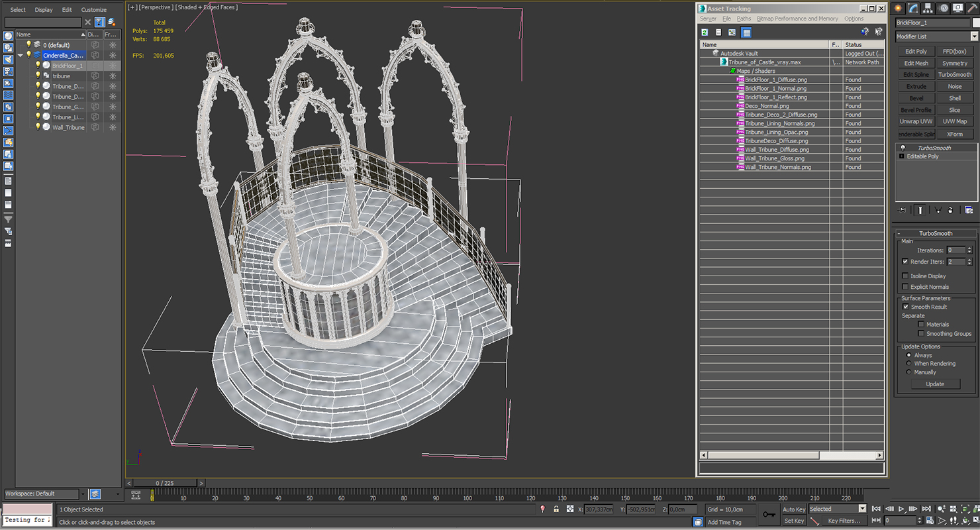Toggle Render Iters checkbox
This screenshot has width=980, height=530.
point(905,262)
